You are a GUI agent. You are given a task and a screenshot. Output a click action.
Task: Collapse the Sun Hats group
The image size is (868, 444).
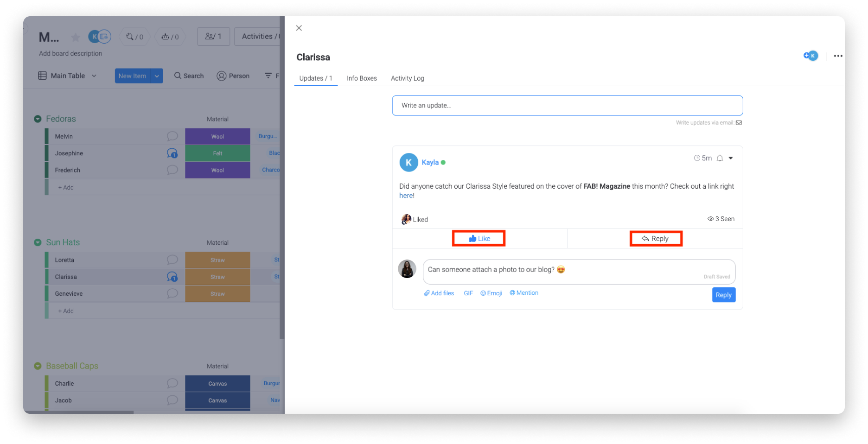tap(38, 243)
